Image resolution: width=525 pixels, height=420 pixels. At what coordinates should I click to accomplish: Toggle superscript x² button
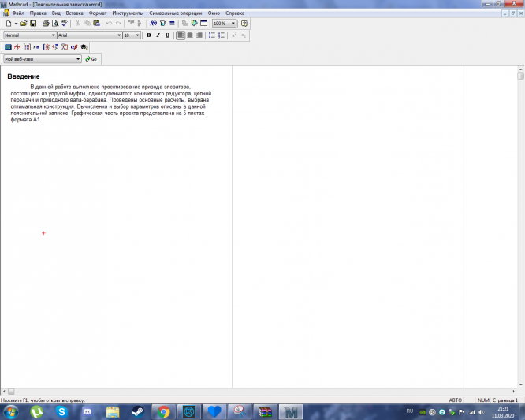234,35
